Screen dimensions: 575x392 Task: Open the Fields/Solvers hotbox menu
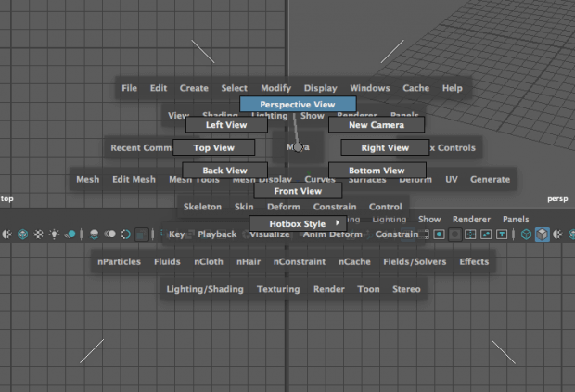415,261
